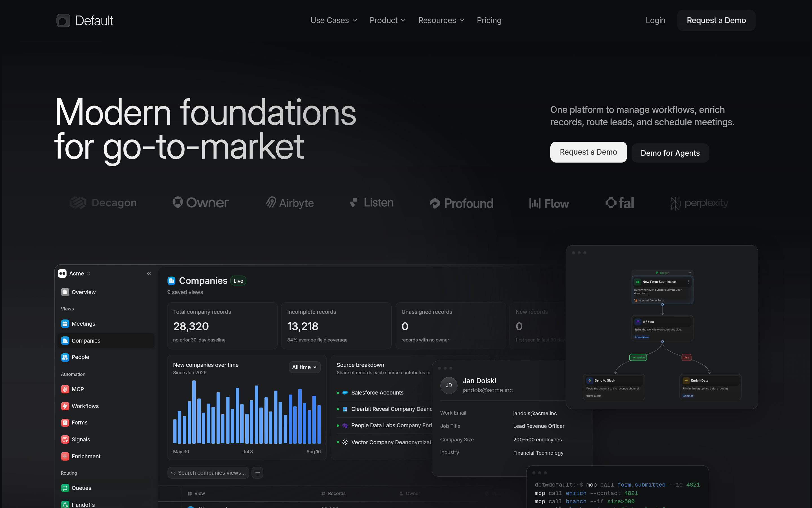Open the Workflows lightning icon
This screenshot has height=508, width=812.
[x=65, y=406]
